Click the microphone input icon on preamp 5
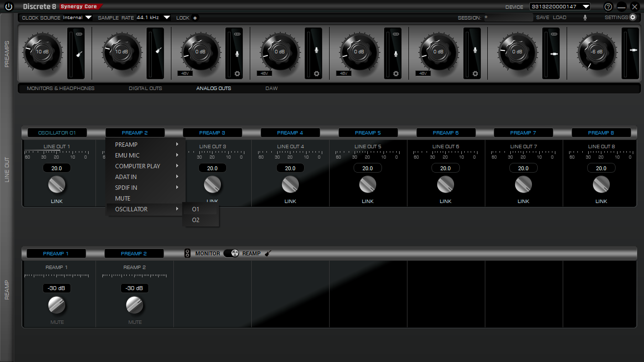Screen dimensions: 644x362 click(396, 53)
